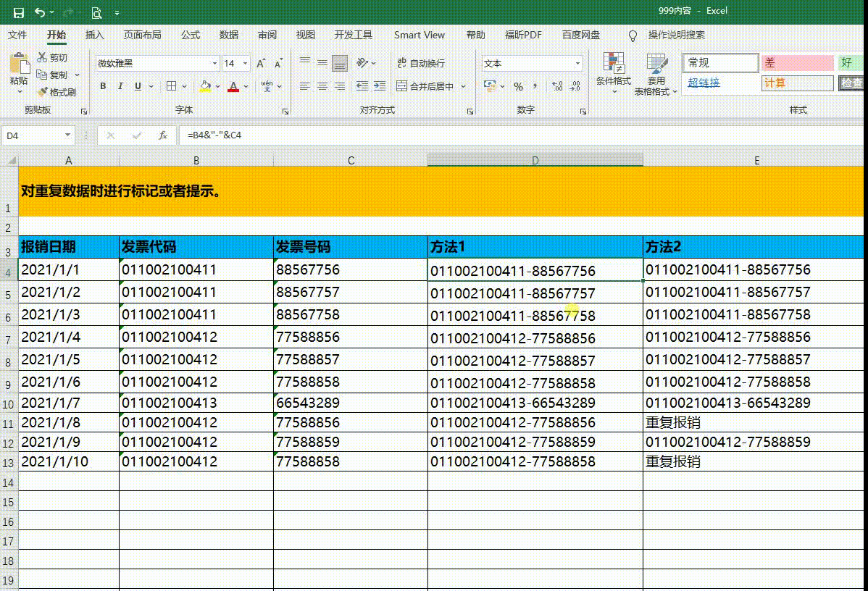Viewport: 868px width, 591px height.
Task: Apply percent style to the cell
Action: tap(518, 86)
